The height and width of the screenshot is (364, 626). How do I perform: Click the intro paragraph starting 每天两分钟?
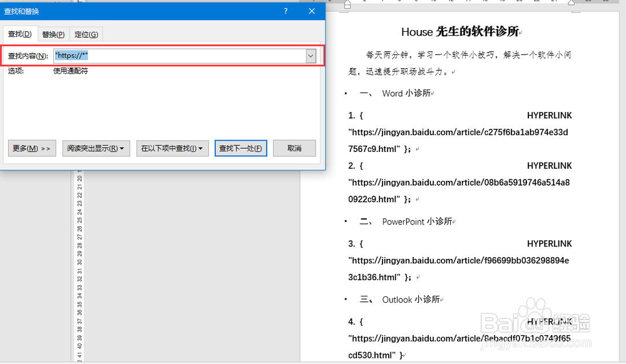click(x=460, y=63)
